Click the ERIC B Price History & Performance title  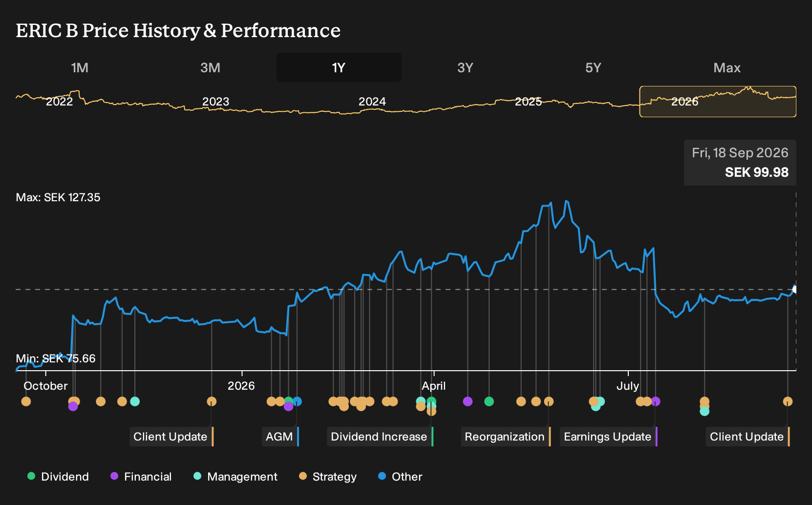[x=178, y=30]
